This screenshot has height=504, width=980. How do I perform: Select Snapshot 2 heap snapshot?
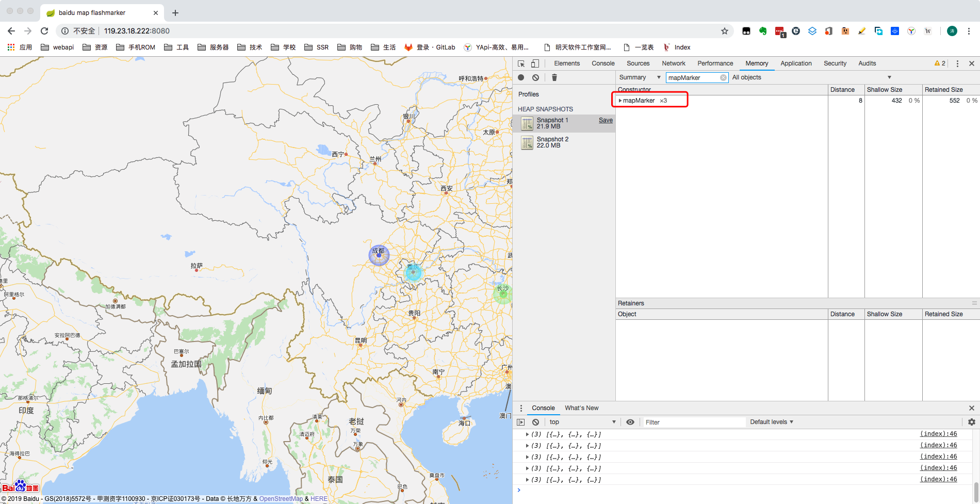tap(564, 142)
